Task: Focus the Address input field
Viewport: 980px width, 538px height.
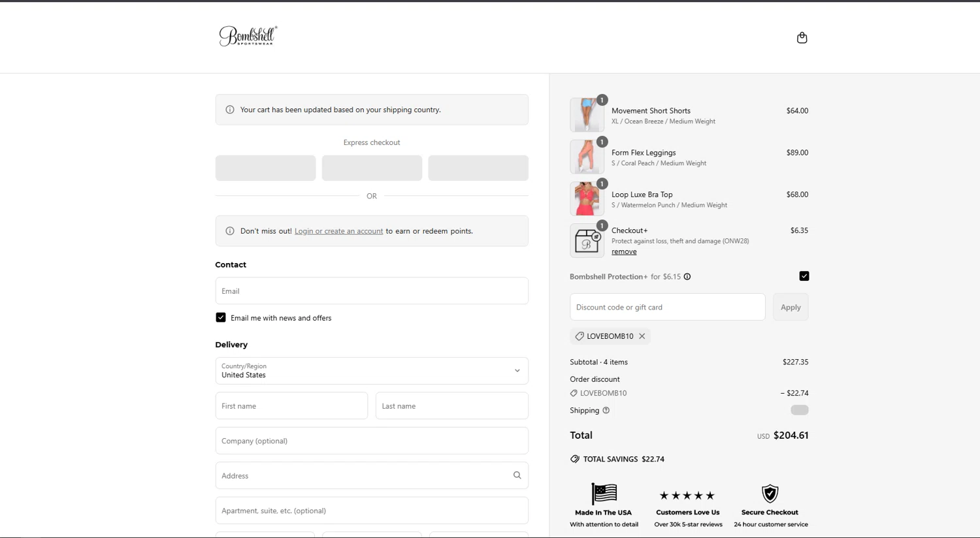Action: (372, 475)
